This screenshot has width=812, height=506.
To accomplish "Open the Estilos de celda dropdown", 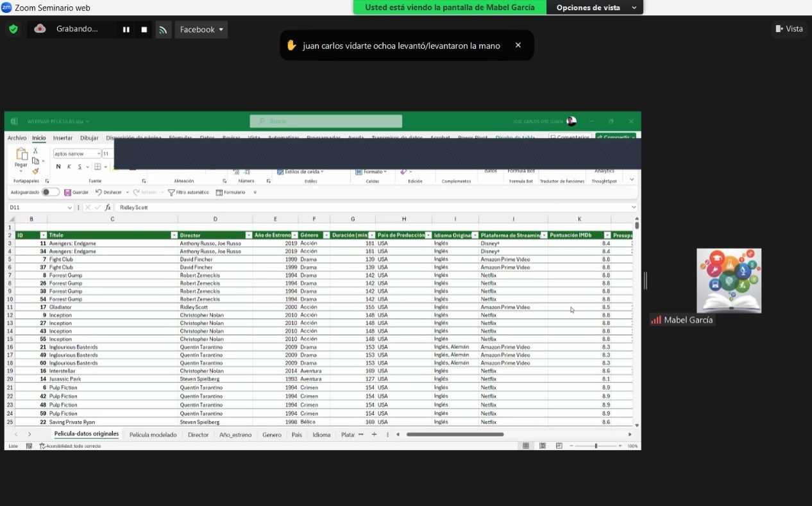I will coord(300,172).
